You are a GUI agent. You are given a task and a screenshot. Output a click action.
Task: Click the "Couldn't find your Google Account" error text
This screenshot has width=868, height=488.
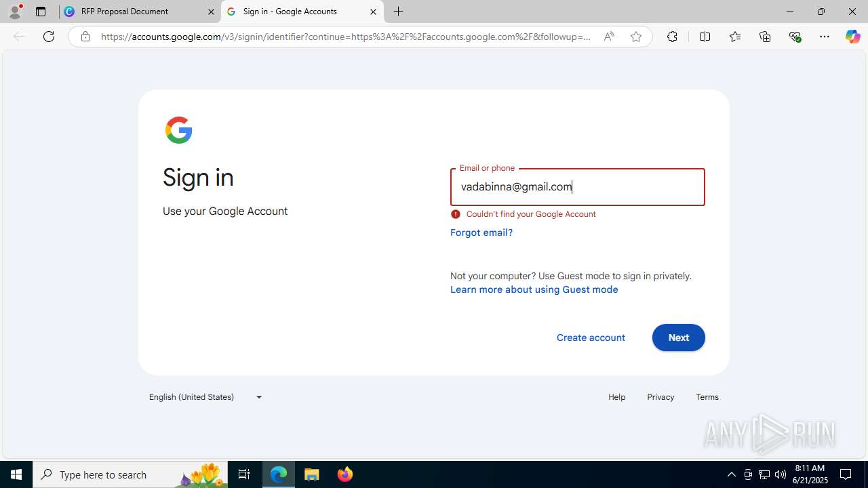click(531, 214)
